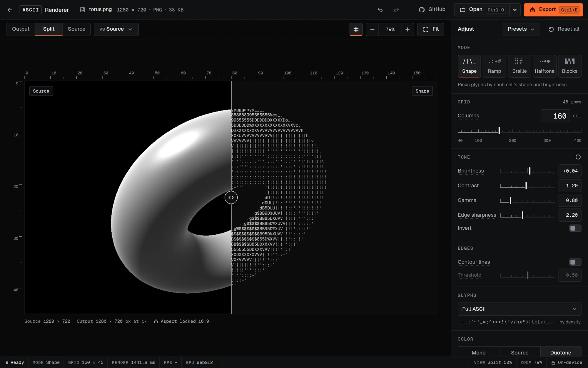Click the lock icon beside Aspect locked 16:9
588x368 pixels.
click(x=156, y=321)
